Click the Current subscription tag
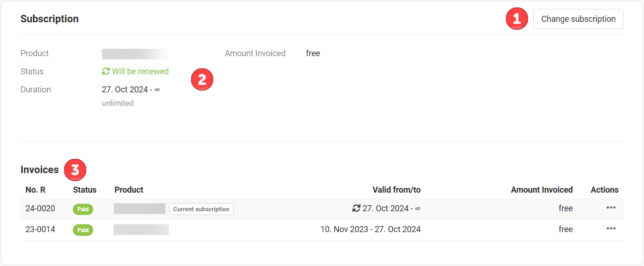Viewport: 644px width, 266px height. tap(201, 209)
